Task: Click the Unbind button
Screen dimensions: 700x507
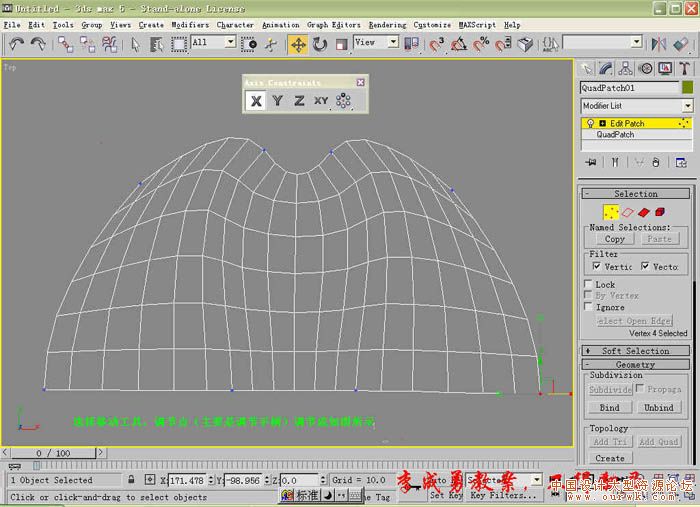Action: click(x=658, y=407)
